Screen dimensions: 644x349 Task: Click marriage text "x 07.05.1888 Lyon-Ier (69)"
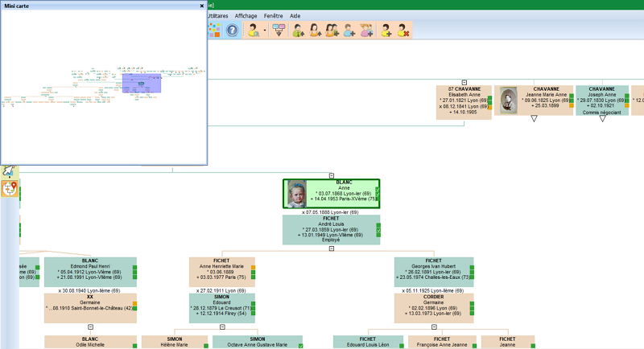pos(330,212)
